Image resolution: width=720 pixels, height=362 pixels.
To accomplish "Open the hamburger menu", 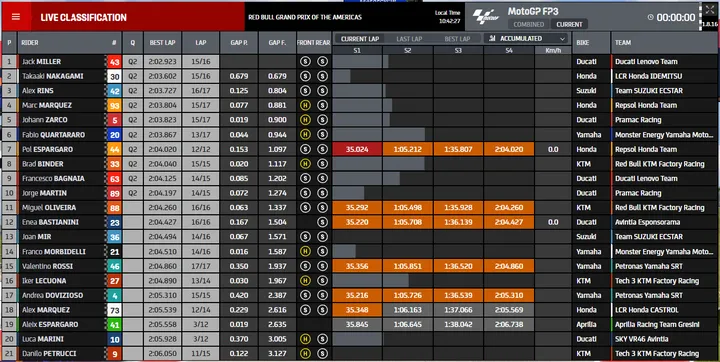I will tap(16, 17).
